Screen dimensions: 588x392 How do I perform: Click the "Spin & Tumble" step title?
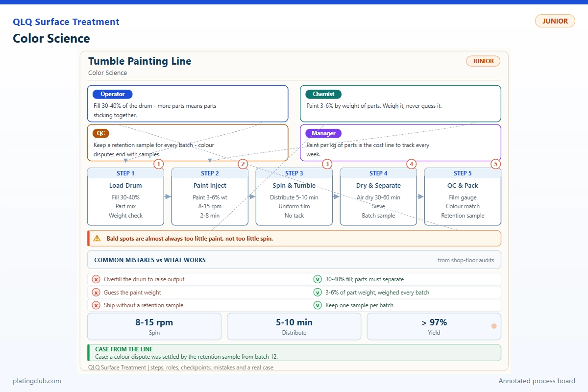pos(294,186)
